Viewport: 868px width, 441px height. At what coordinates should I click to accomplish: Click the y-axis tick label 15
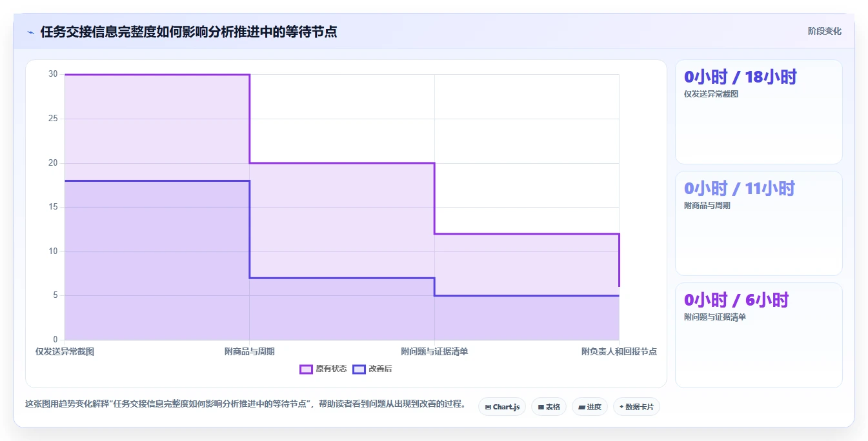tap(53, 207)
